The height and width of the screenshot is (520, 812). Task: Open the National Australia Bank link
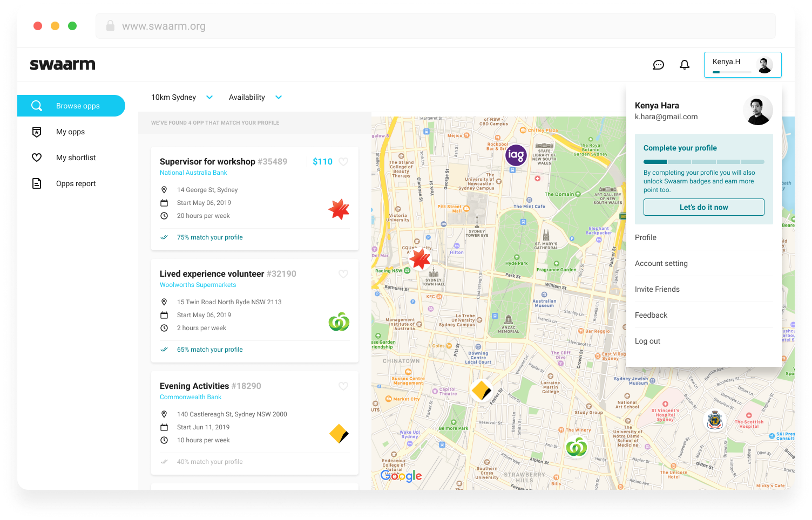pos(193,172)
